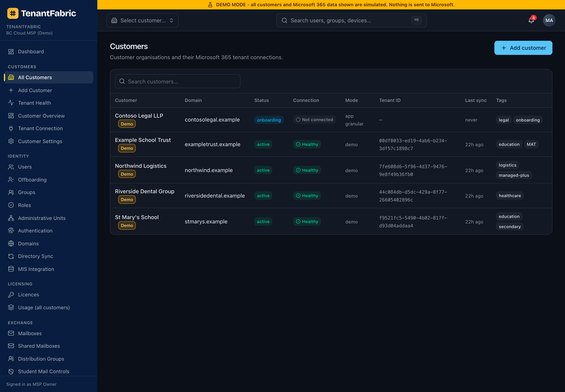565x392 pixels.
Task: Click the MIS Integration database icon
Action: coord(11,269)
